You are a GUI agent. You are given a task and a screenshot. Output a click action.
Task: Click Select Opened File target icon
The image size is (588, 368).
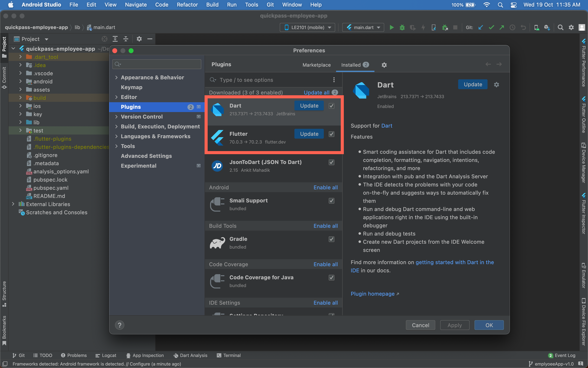(105, 39)
